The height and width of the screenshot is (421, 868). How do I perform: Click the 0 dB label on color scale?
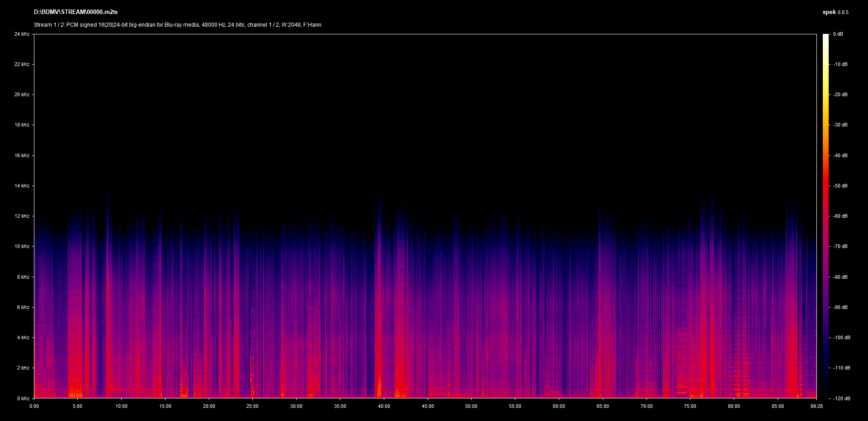(838, 34)
